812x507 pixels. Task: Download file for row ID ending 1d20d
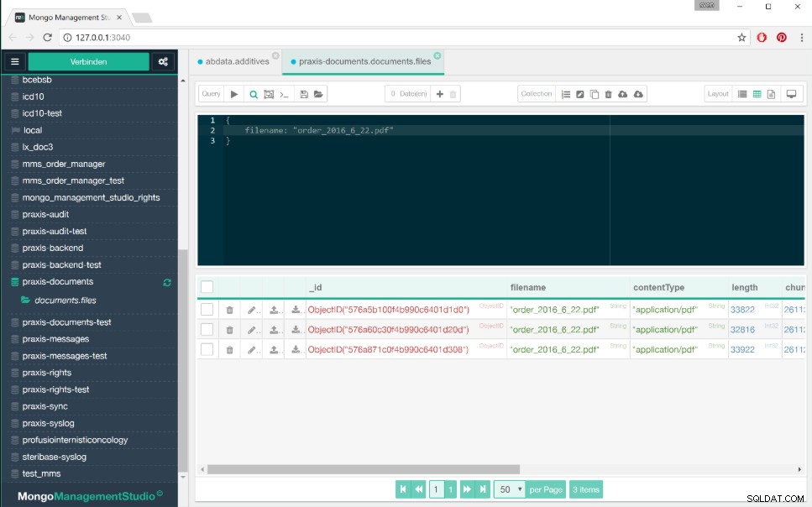pyautogui.click(x=296, y=329)
